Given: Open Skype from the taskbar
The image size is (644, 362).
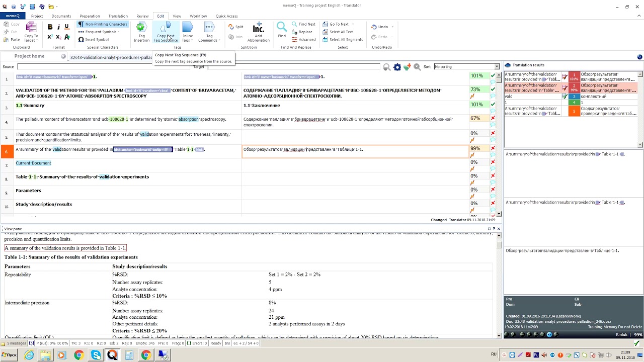Looking at the screenshot, I should pyautogui.click(x=96, y=355).
